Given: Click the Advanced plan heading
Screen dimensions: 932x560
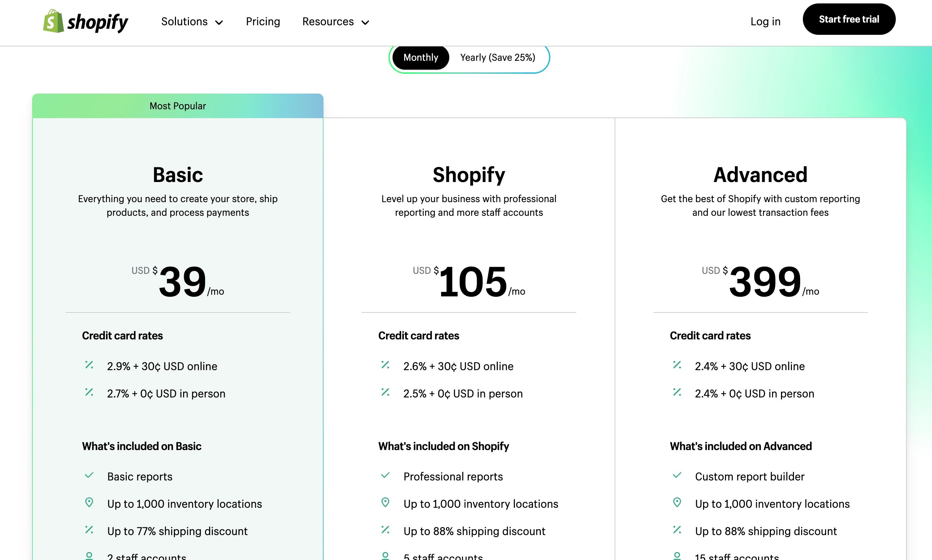Looking at the screenshot, I should tap(760, 175).
